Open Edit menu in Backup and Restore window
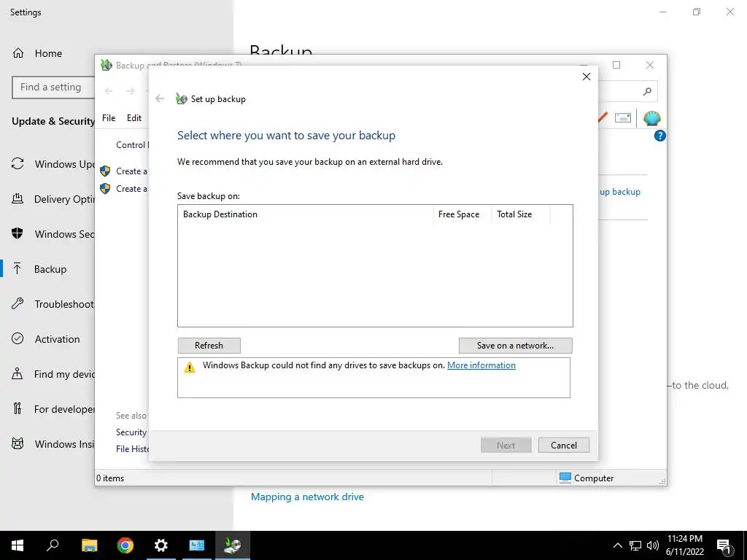This screenshot has width=747, height=560. (x=134, y=117)
